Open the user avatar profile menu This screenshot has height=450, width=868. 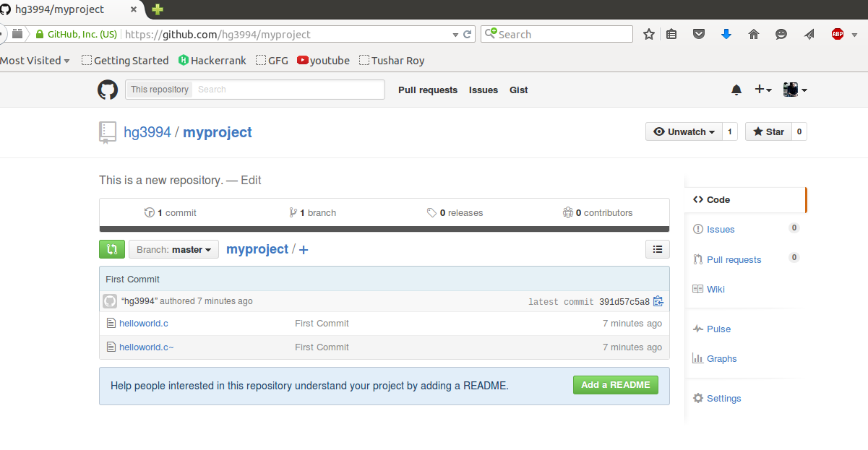tap(795, 90)
